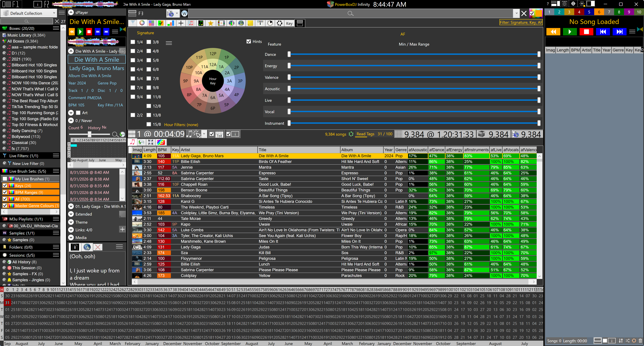This screenshot has width=644, height=346.
Task: Open the database globe dropdown arrow
Action: tap(177, 13)
